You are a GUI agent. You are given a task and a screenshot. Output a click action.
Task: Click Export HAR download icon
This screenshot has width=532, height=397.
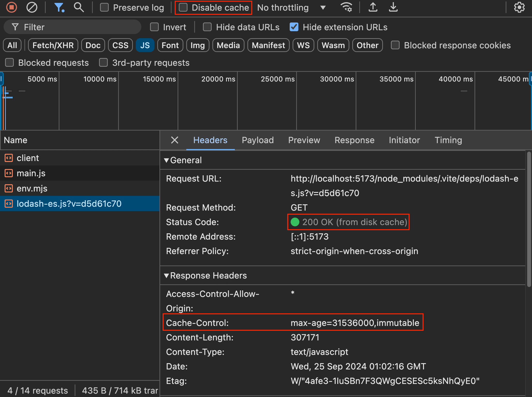pyautogui.click(x=393, y=7)
